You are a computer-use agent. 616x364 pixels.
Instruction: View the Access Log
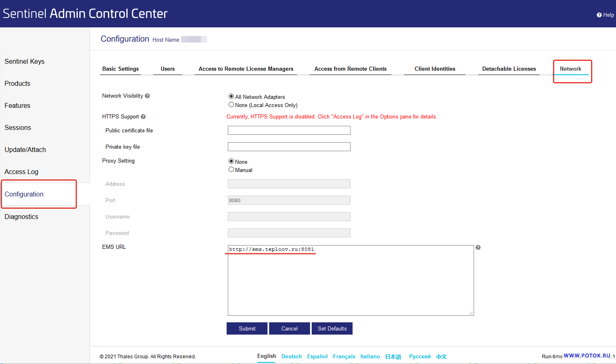click(21, 172)
